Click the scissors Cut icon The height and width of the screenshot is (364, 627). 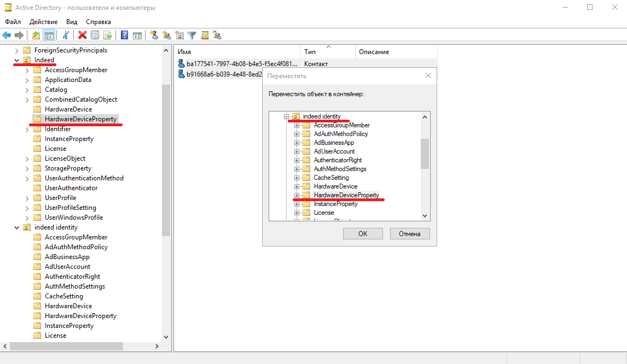coord(66,36)
